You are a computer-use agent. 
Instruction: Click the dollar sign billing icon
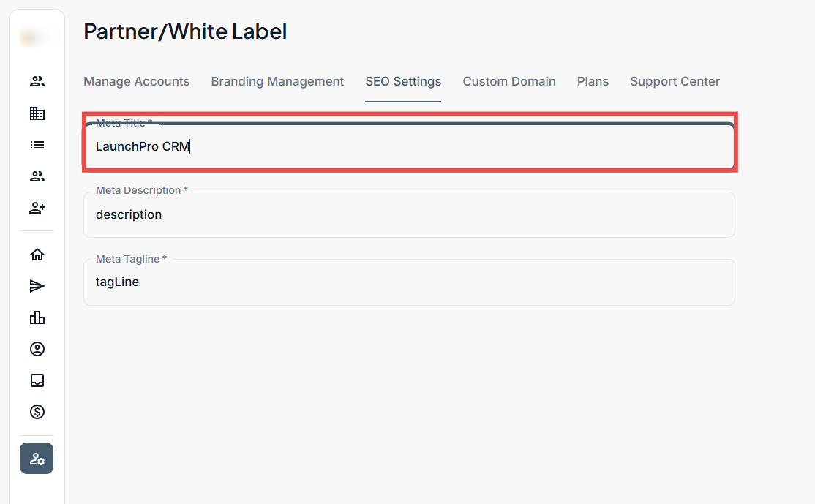coord(37,412)
